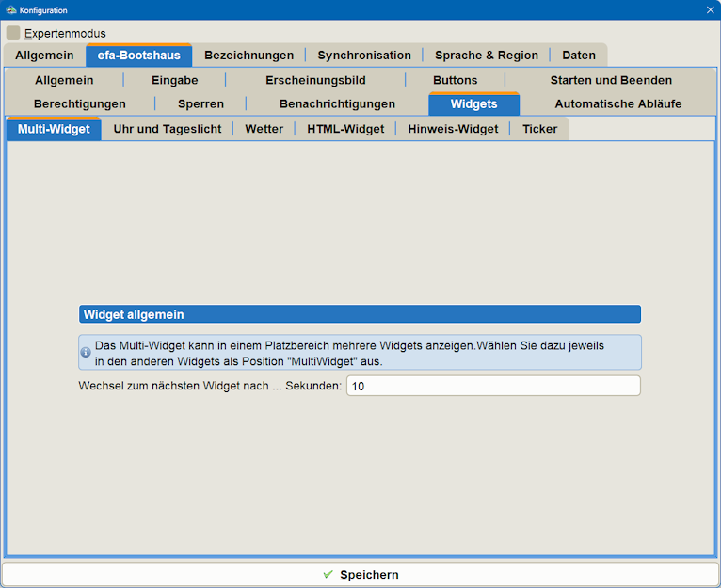
Task: Go to the Berechtigungen tab
Action: coord(80,103)
